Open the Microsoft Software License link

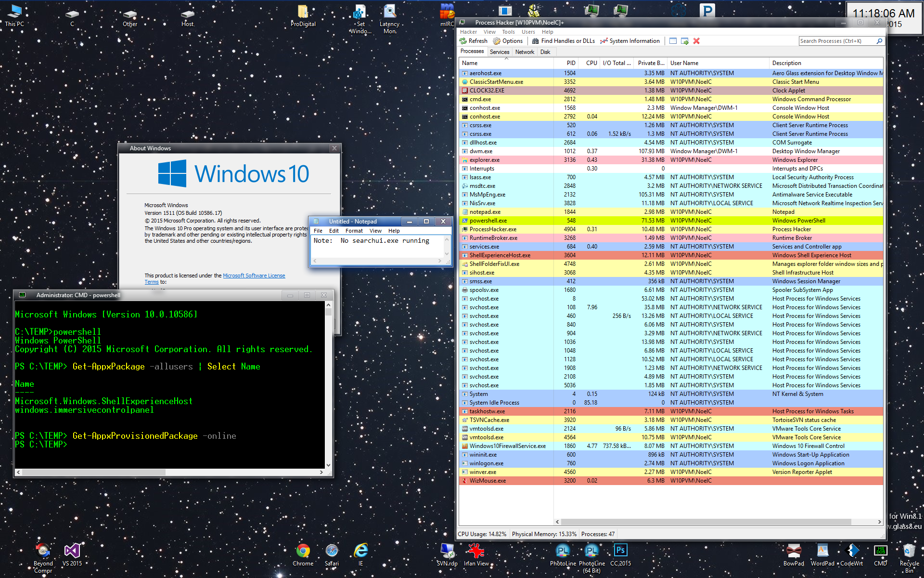[254, 276]
